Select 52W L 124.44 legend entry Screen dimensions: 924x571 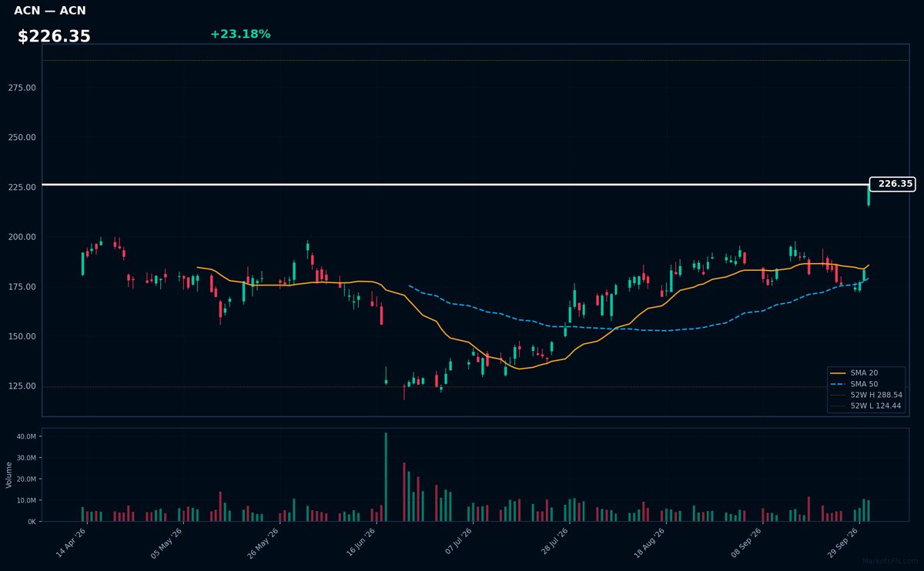click(x=865, y=405)
